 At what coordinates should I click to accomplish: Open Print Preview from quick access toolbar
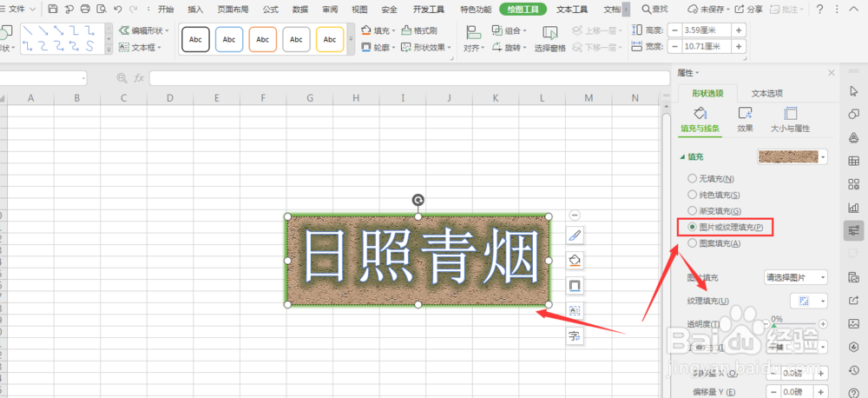click(x=102, y=9)
